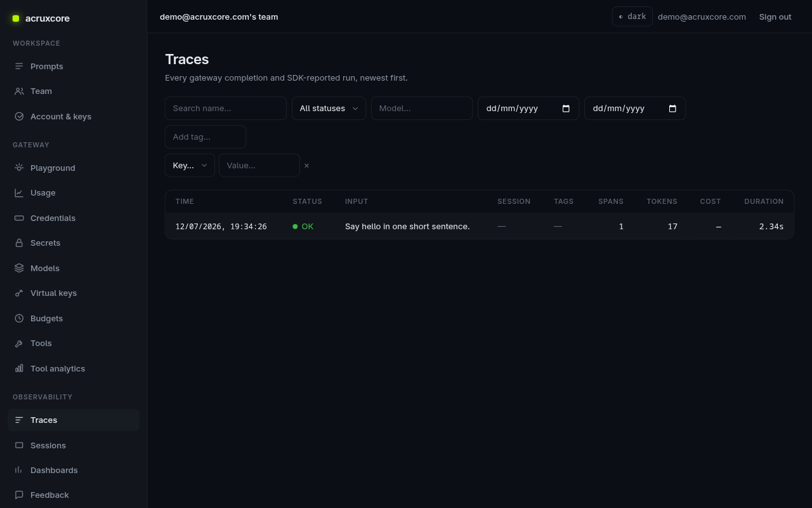Click the Budgets clock icon
This screenshot has height=508, width=812.
coord(19,318)
